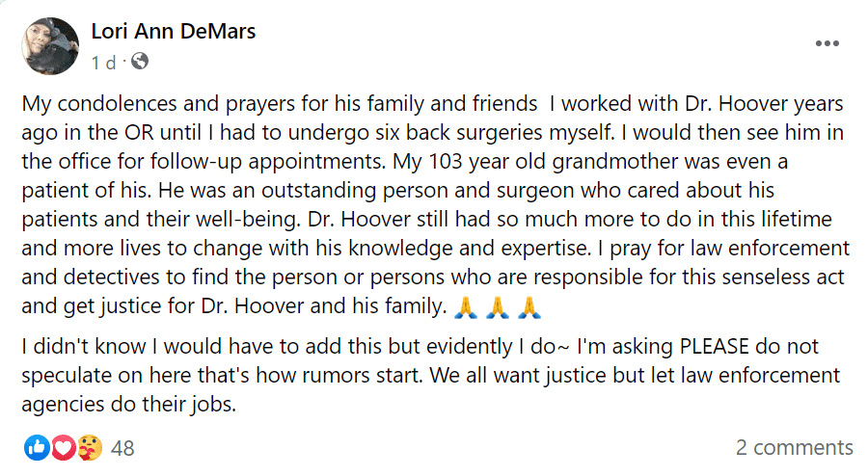868x476 pixels.
Task: Click the first praying hands emoji
Action: pyautogui.click(x=465, y=308)
